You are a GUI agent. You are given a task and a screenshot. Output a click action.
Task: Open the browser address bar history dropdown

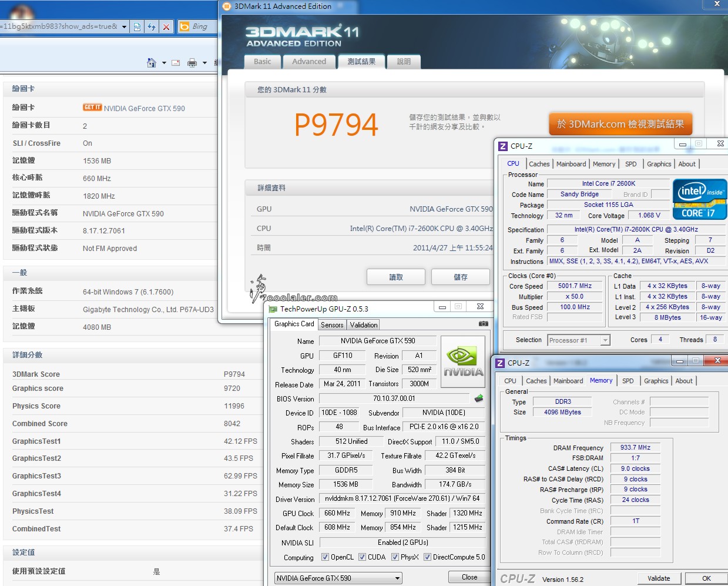[125, 26]
